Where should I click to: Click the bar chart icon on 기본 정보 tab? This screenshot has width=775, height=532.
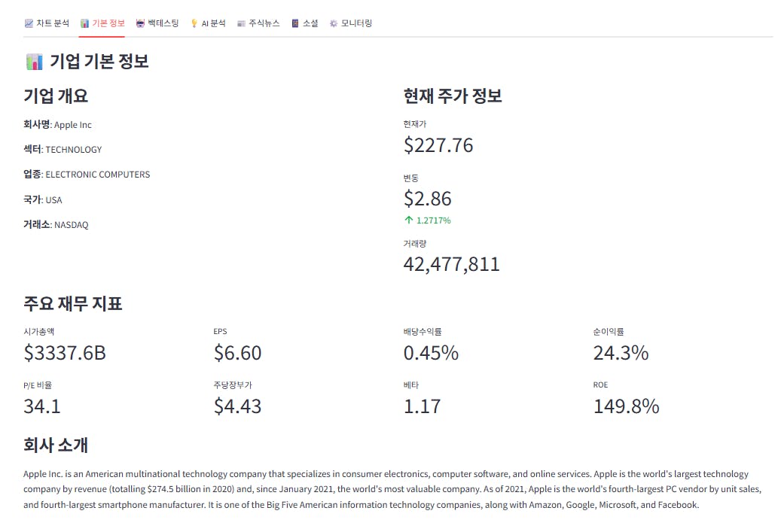84,23
